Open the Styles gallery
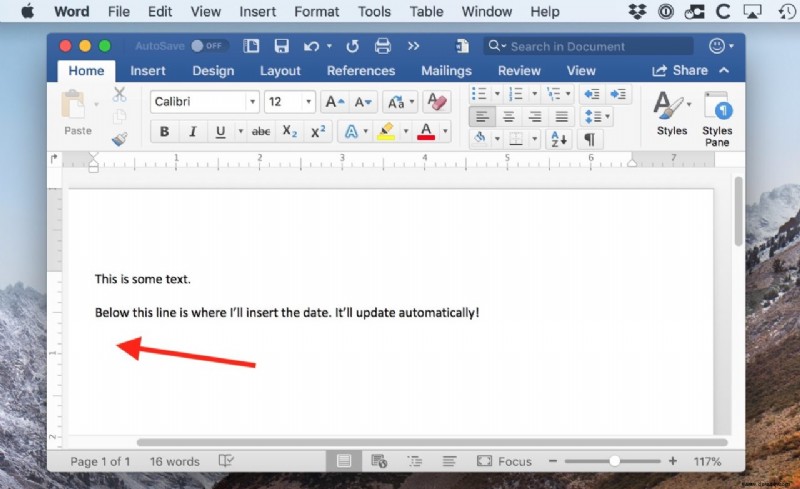 [671, 113]
